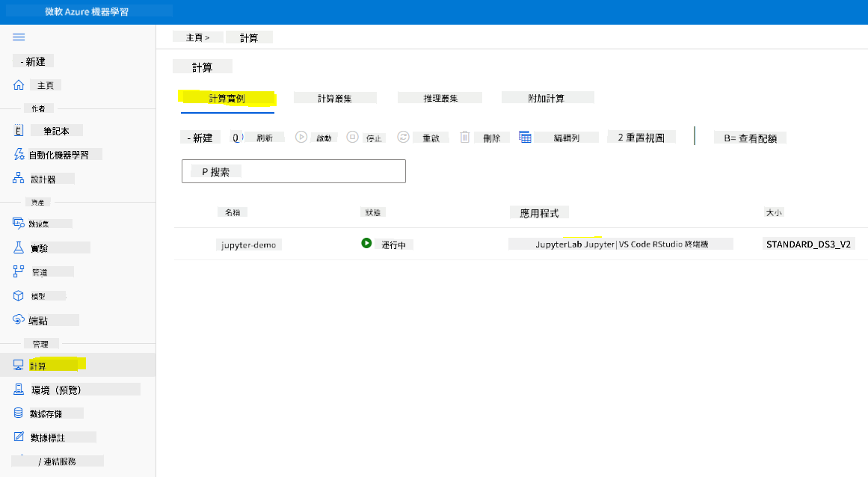Viewport: 868px width, 477px height.
Task: Click the designer icon in the sidebar
Action: [18, 178]
